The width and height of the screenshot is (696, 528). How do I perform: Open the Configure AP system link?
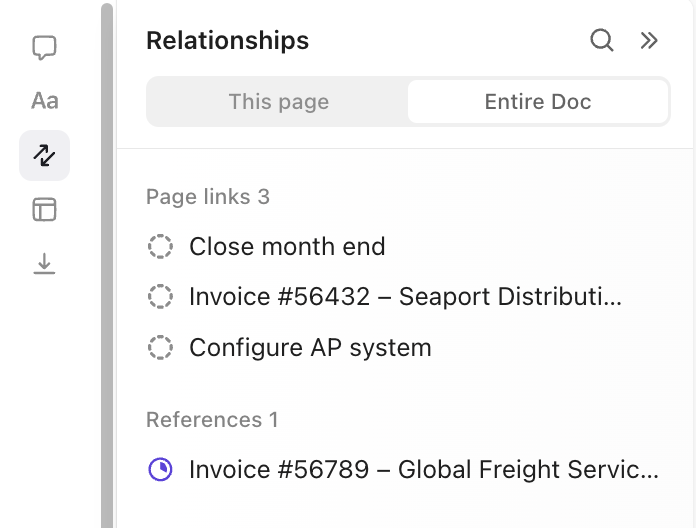pyautogui.click(x=310, y=348)
